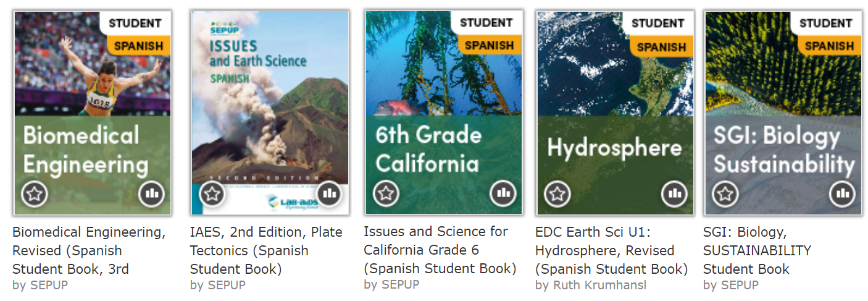This screenshot has width=868, height=301.
Task: Open Hydrosphere book stats icon
Action: coord(674,194)
